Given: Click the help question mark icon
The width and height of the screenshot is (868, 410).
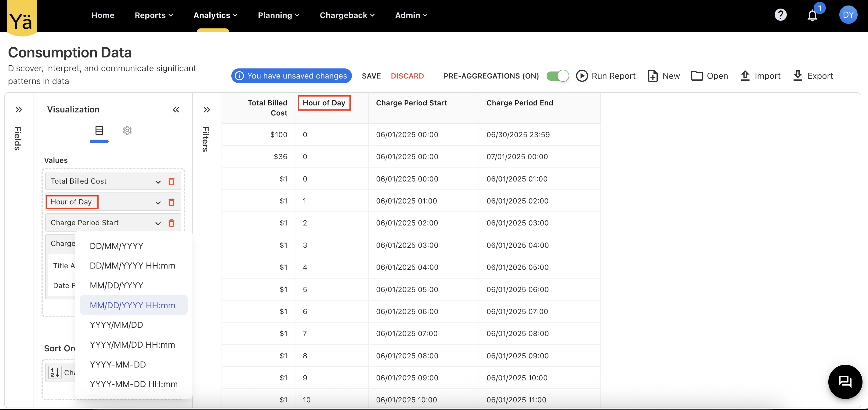Looking at the screenshot, I should tap(781, 15).
